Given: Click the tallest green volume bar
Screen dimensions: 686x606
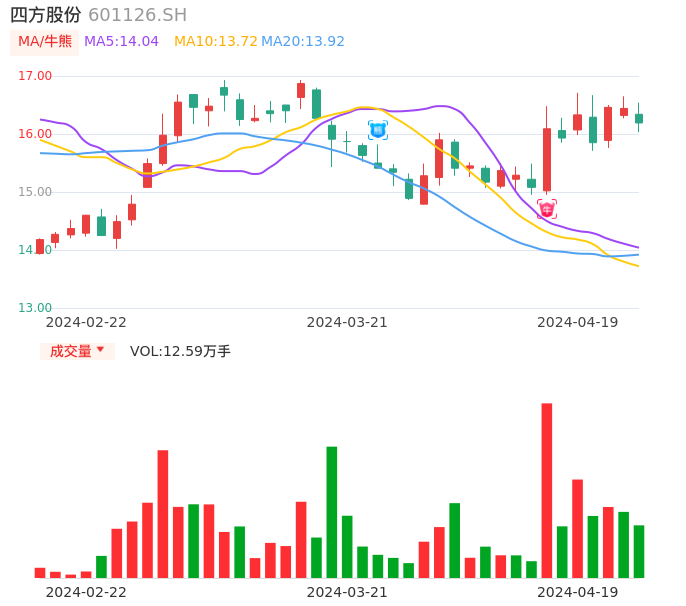Looking at the screenshot, I should click(x=332, y=512).
